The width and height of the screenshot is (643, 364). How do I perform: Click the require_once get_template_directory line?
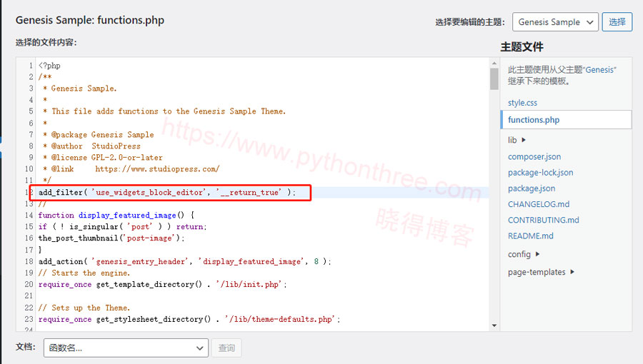tap(162, 285)
